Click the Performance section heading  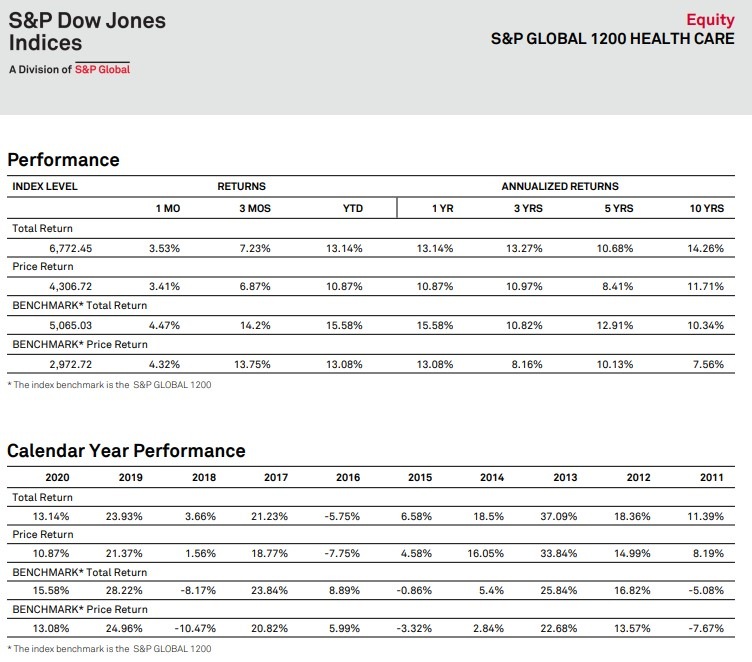[63, 160]
